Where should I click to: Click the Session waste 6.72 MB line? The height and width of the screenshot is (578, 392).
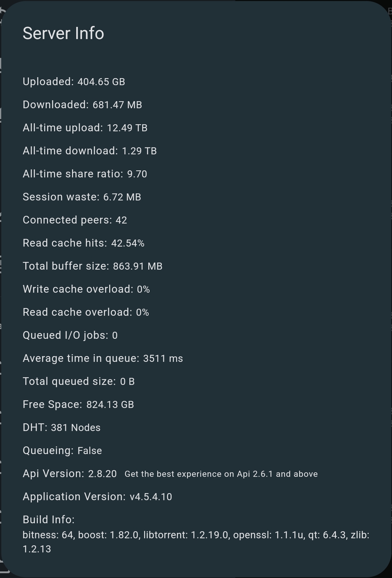pyautogui.click(x=82, y=197)
